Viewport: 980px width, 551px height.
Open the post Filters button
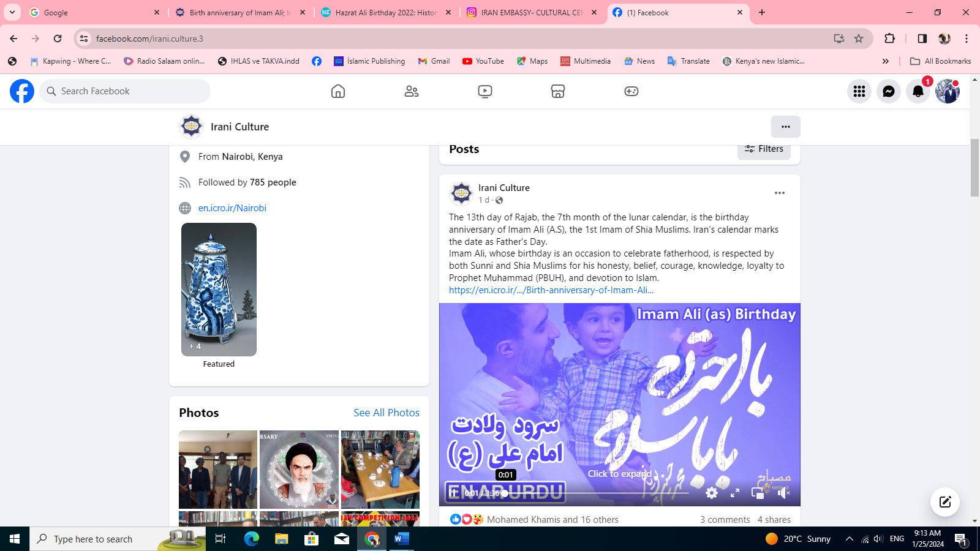[764, 149]
